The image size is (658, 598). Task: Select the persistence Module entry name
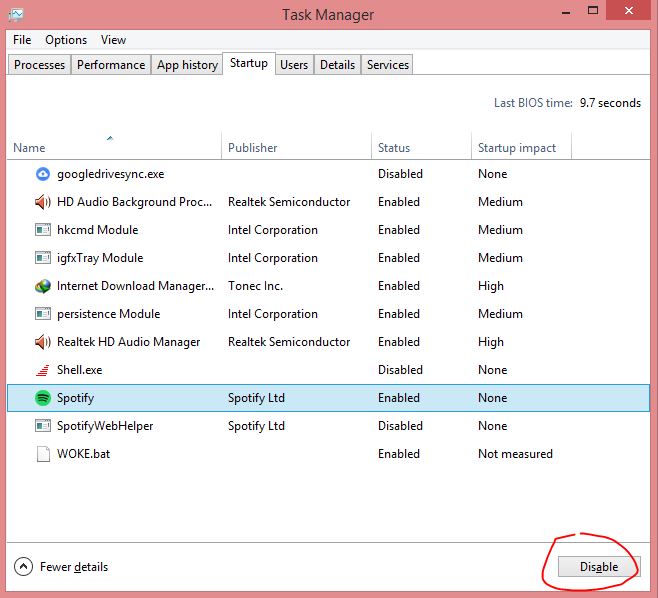coord(109,314)
